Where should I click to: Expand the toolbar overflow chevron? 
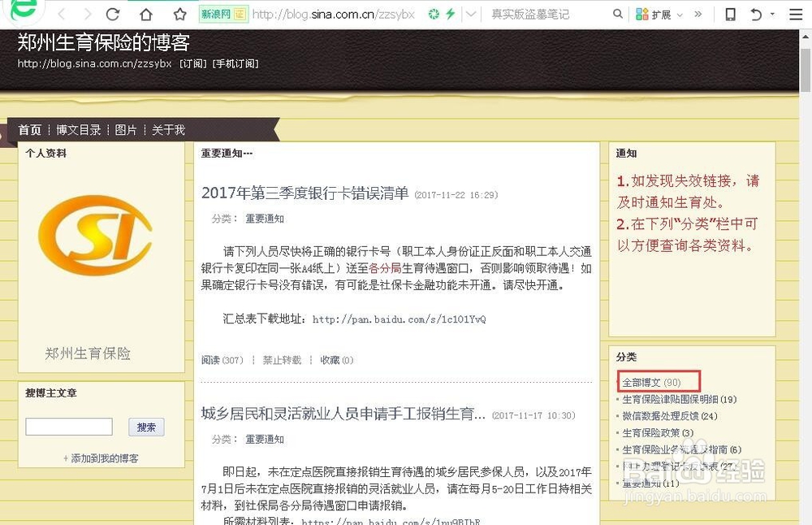(x=698, y=14)
